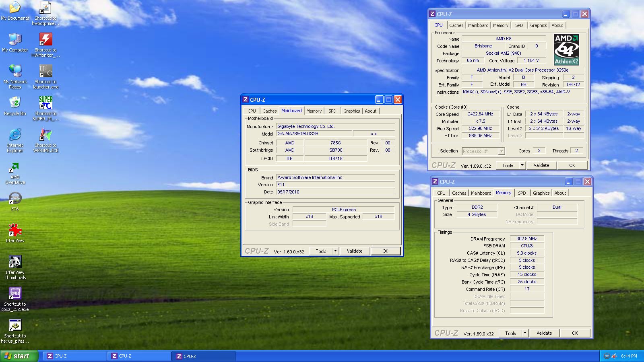Open Graphics tab in Memory window
This screenshot has height=362, width=644.
pyautogui.click(x=541, y=193)
